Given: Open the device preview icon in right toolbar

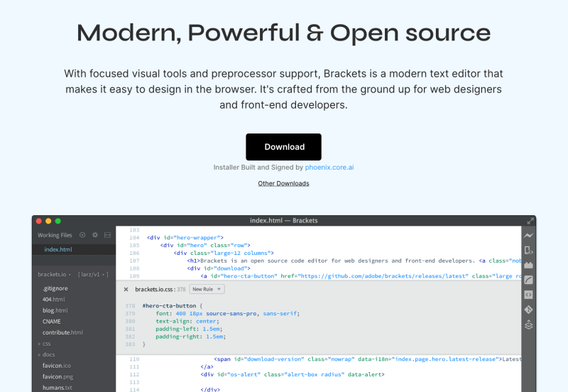Looking at the screenshot, I should [528, 250].
